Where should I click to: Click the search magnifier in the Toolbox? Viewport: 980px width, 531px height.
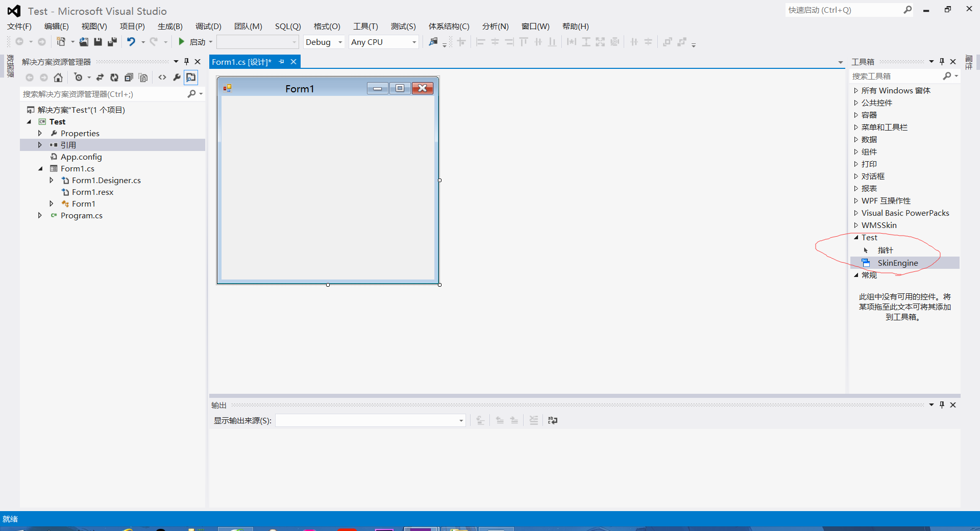[947, 76]
